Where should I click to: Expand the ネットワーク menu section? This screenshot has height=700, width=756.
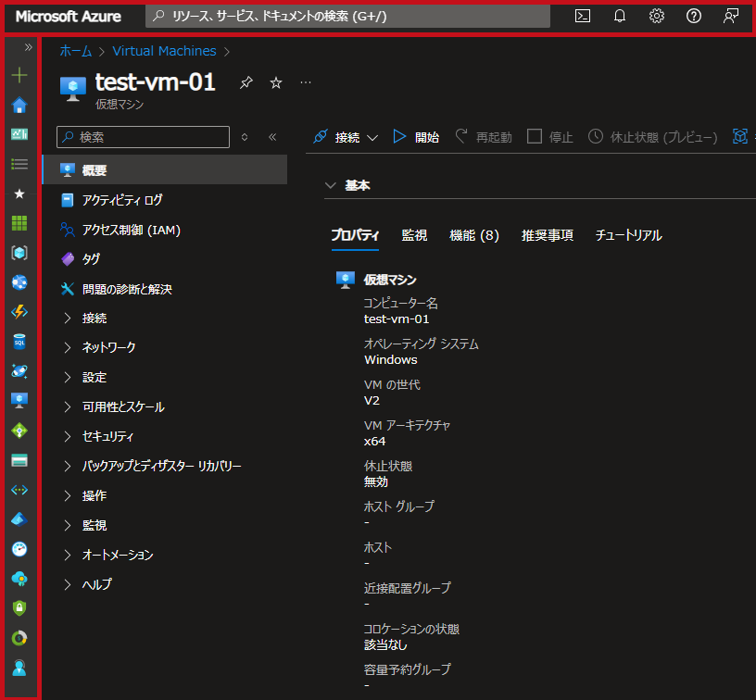tap(108, 347)
